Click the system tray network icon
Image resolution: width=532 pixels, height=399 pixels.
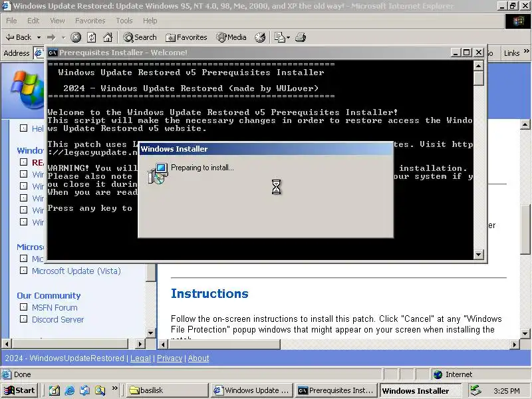[x=475, y=390]
